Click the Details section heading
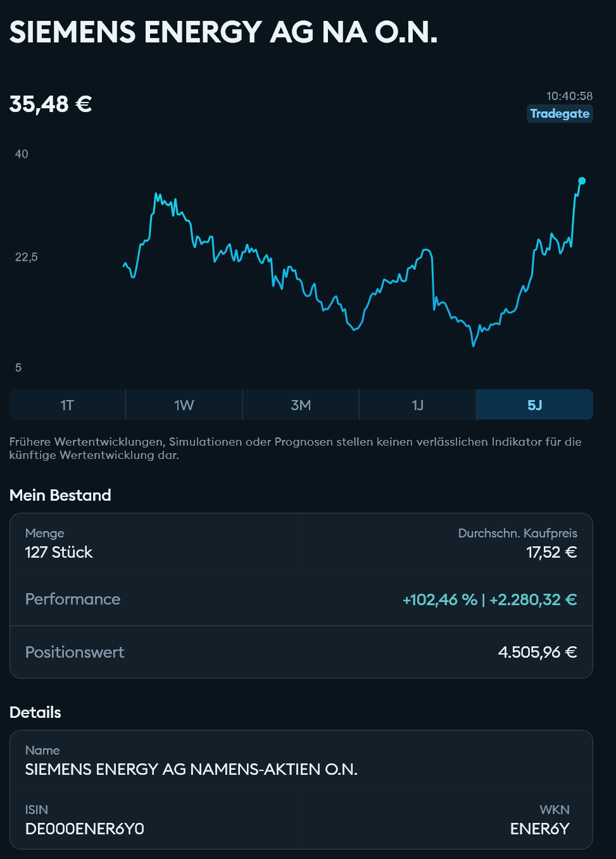This screenshot has height=859, width=616. pyautogui.click(x=35, y=712)
